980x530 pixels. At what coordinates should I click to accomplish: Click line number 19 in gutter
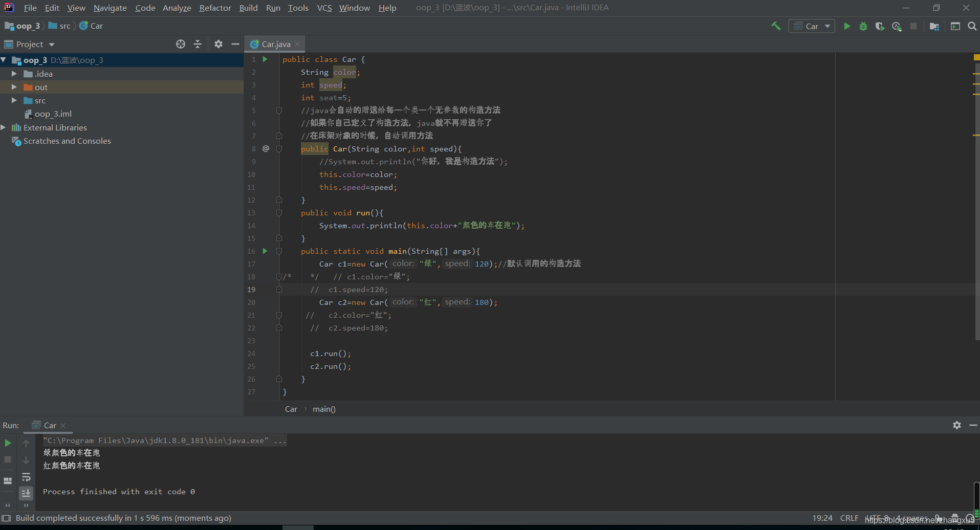pos(251,290)
